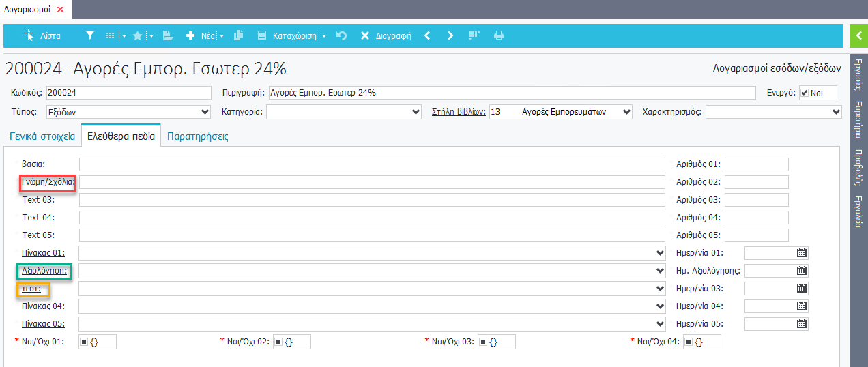Screen dimensions: 868x367
Task: Toggle the Ναι/Όχι 03 checkbox
Action: [483, 342]
